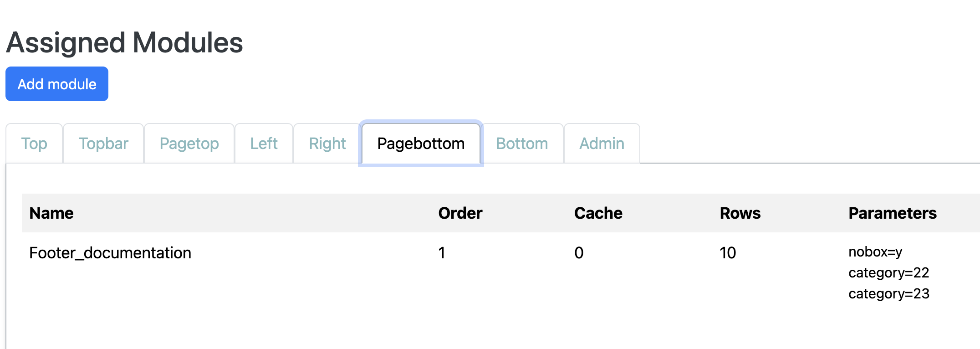Viewport: 980px width, 349px height.
Task: Select the Pagetop tab
Action: click(189, 144)
